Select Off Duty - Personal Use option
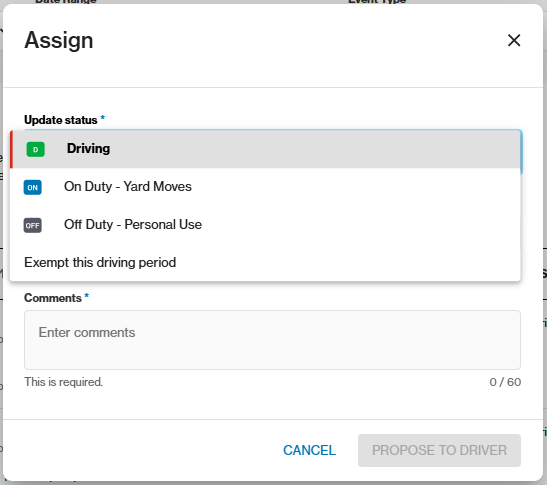Screen dimensions: 547x485 coord(265,225)
